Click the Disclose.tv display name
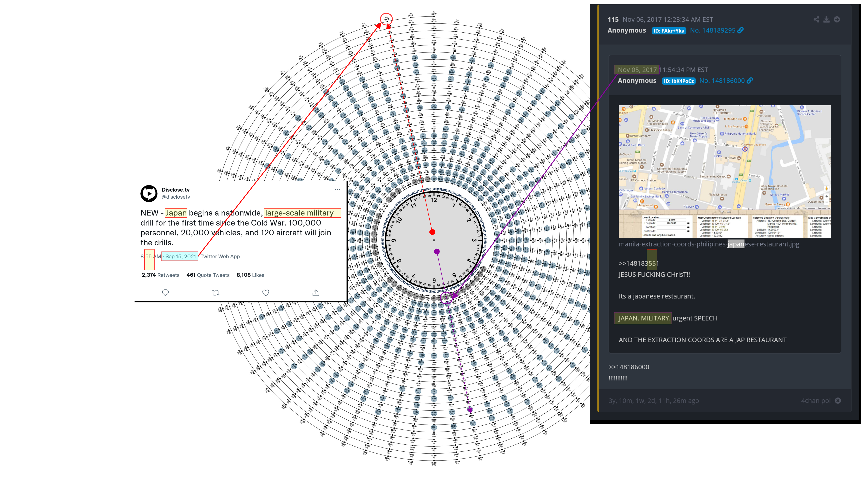Viewport: 868px width, 477px height. pos(176,190)
